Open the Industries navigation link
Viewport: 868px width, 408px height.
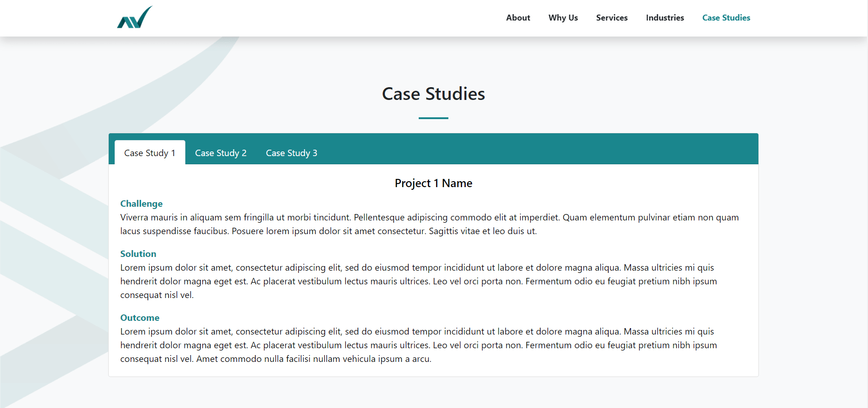click(664, 18)
